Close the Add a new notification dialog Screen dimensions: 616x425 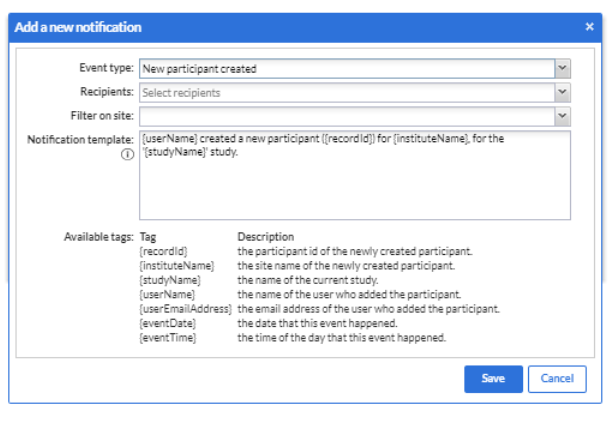589,27
